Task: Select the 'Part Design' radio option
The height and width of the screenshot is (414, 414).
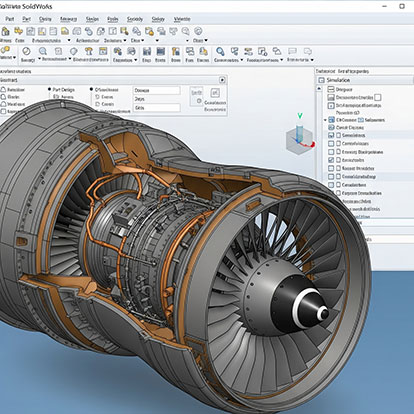Action: (x=49, y=90)
